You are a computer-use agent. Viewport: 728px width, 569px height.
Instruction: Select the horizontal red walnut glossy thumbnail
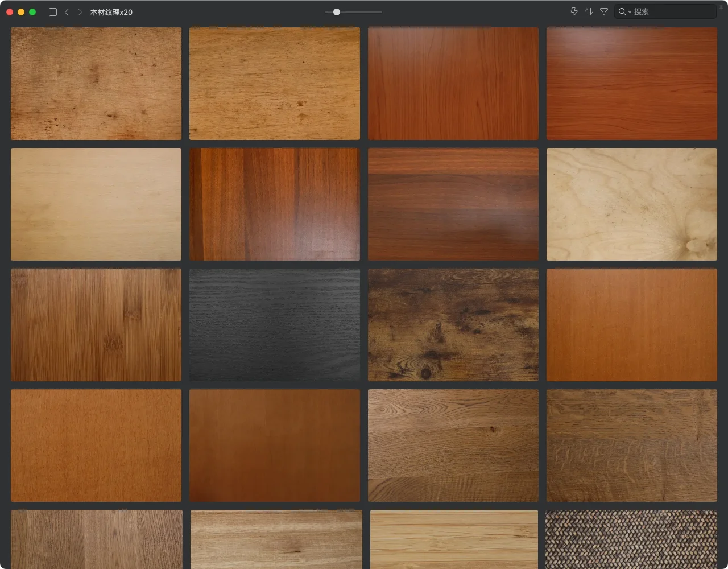[453, 204]
